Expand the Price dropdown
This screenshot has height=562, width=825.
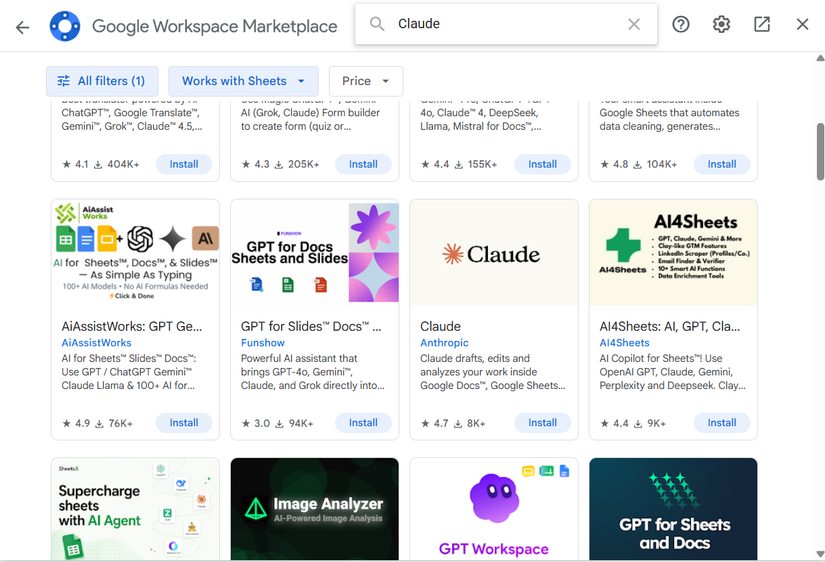[x=366, y=81]
